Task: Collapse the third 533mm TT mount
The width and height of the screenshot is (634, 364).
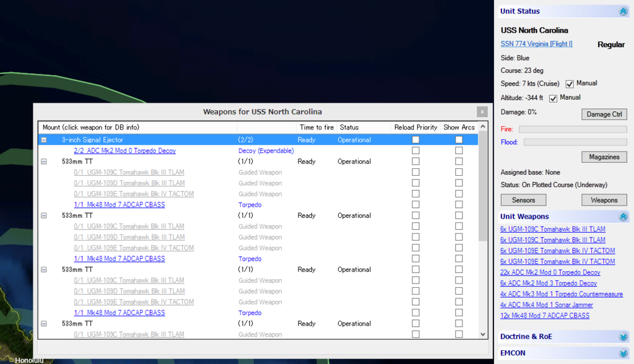Action: coord(44,269)
